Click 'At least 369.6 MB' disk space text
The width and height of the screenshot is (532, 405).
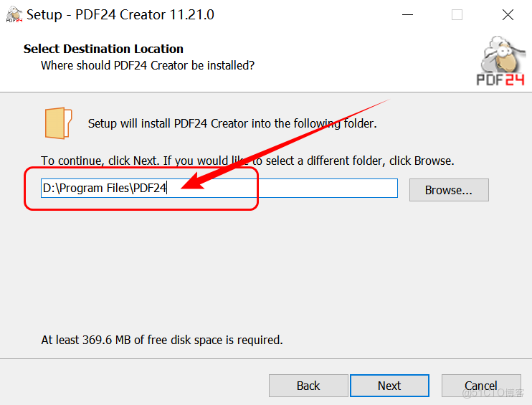[162, 340]
